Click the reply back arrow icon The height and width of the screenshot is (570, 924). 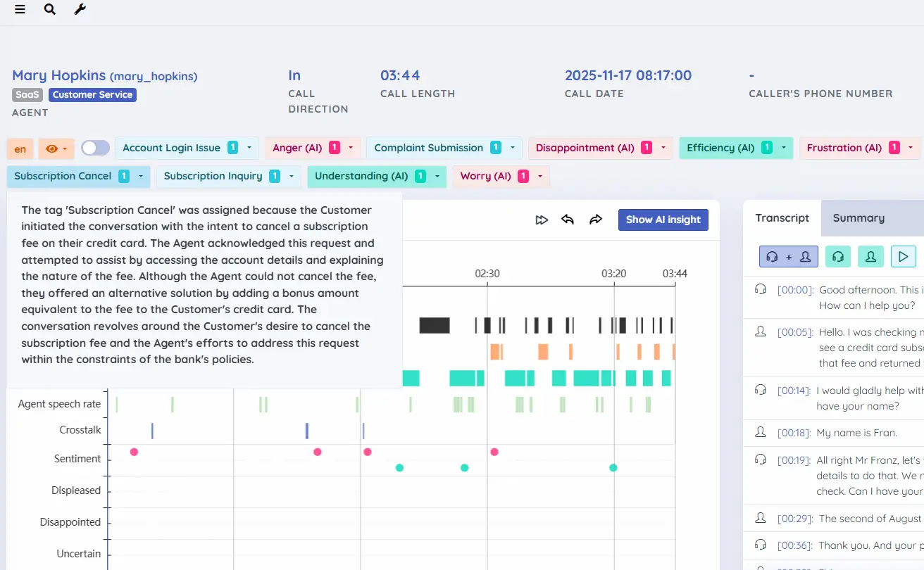coord(568,220)
